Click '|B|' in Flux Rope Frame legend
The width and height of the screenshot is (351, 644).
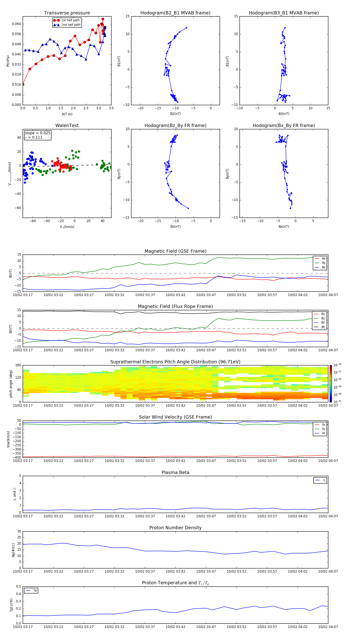pos(320,327)
